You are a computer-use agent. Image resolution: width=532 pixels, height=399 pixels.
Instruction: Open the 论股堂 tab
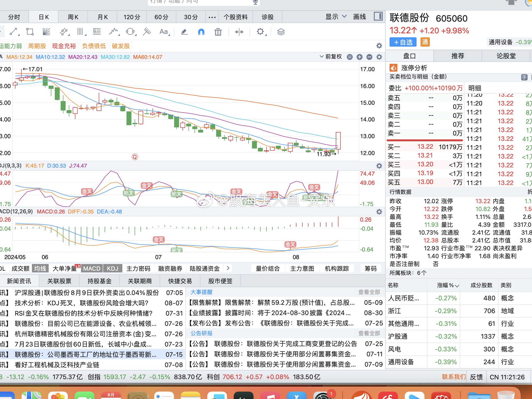pyautogui.click(x=506, y=56)
